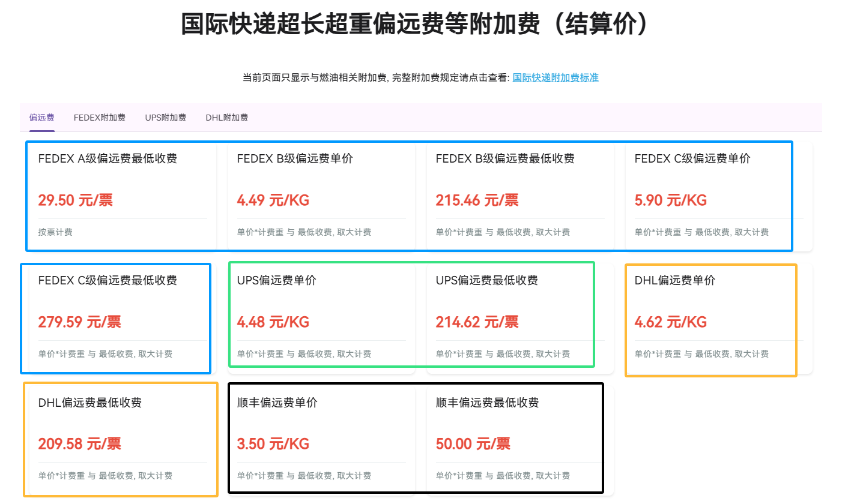Click the 215.46 元/票 price
This screenshot has width=851, height=504.
click(x=477, y=200)
